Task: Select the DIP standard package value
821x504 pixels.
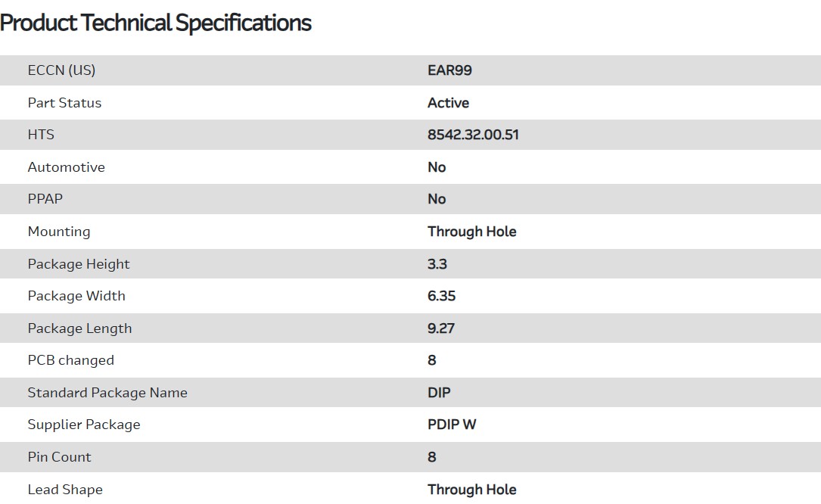Action: (x=439, y=393)
